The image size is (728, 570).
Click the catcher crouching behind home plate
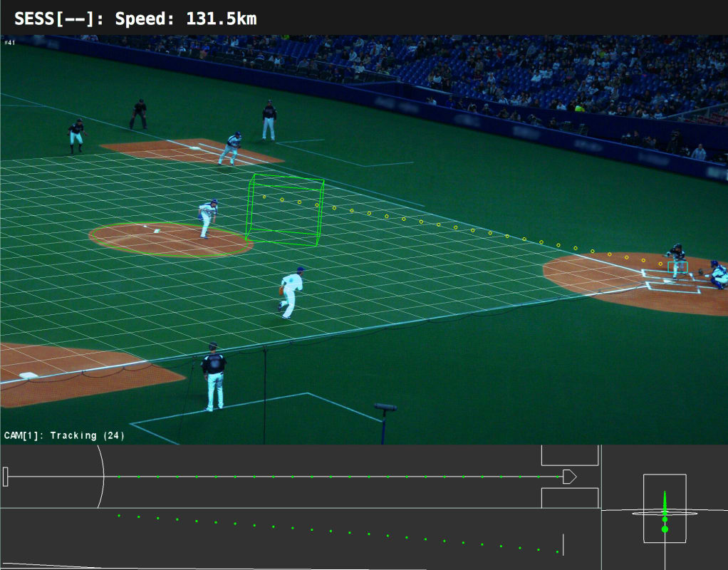[x=717, y=274]
